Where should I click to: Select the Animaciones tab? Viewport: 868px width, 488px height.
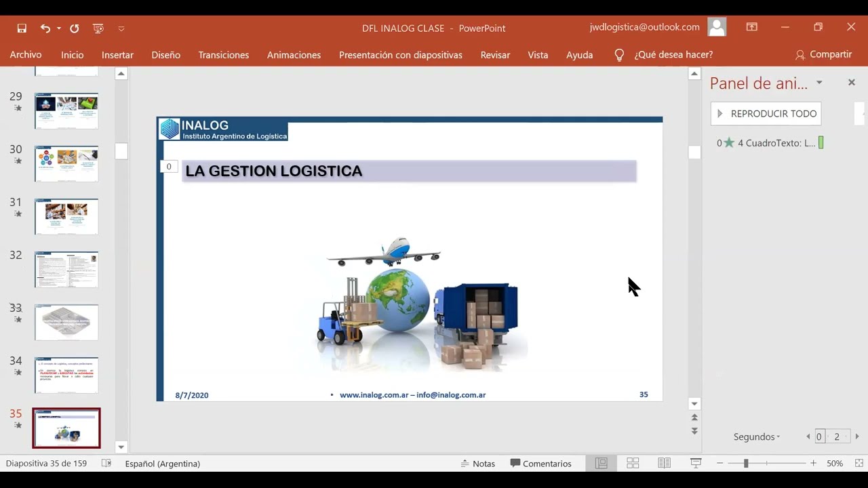(x=294, y=55)
